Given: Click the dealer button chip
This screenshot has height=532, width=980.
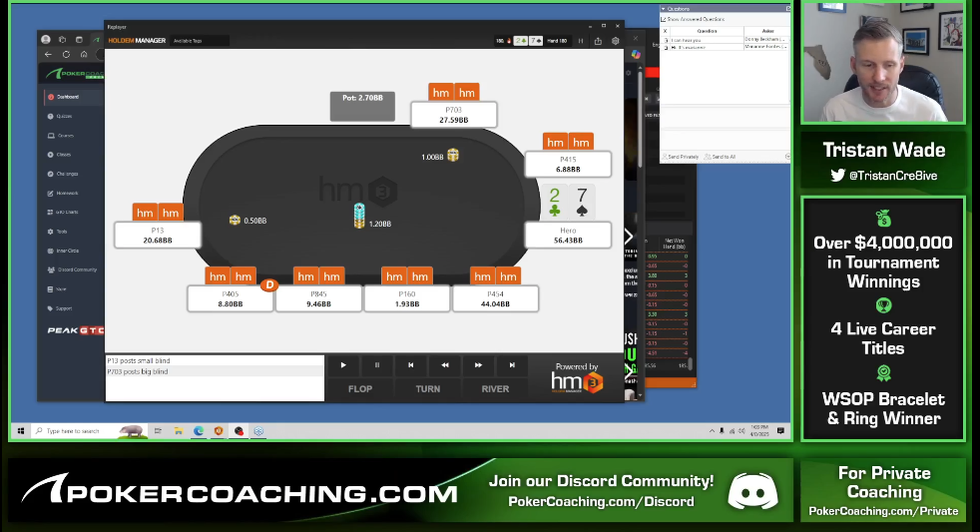Looking at the screenshot, I should [x=269, y=285].
